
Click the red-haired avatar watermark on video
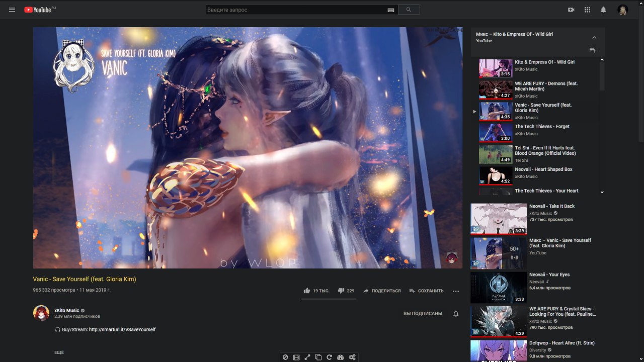[451, 258]
